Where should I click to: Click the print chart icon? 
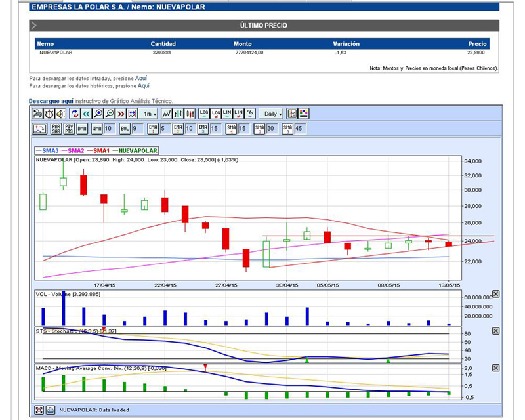click(37, 114)
